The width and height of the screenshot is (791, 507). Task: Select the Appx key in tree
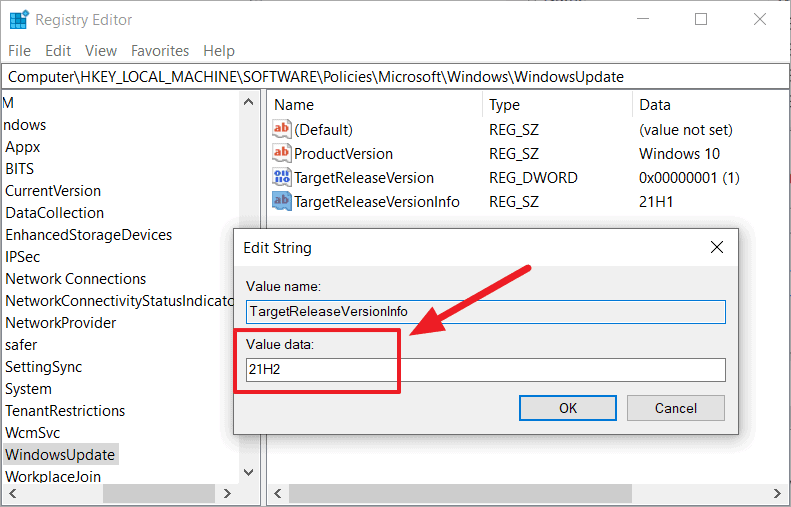point(23,147)
